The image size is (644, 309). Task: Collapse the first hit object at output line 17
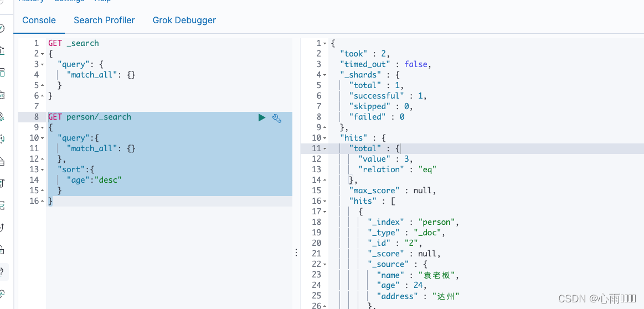click(x=325, y=212)
